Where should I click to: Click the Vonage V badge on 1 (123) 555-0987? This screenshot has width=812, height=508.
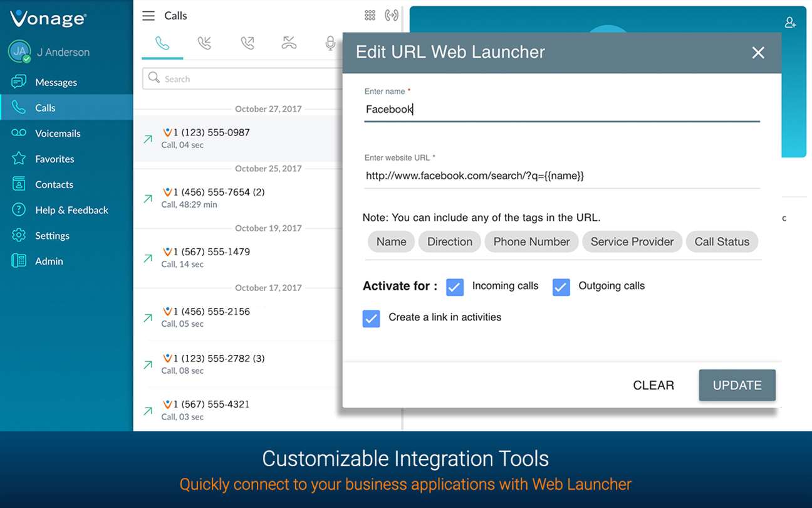click(x=167, y=132)
